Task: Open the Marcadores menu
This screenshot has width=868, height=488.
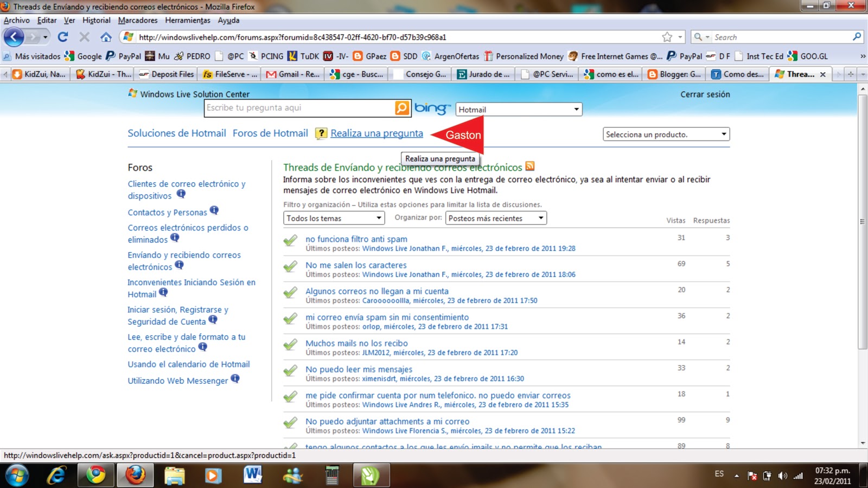Action: [x=138, y=20]
